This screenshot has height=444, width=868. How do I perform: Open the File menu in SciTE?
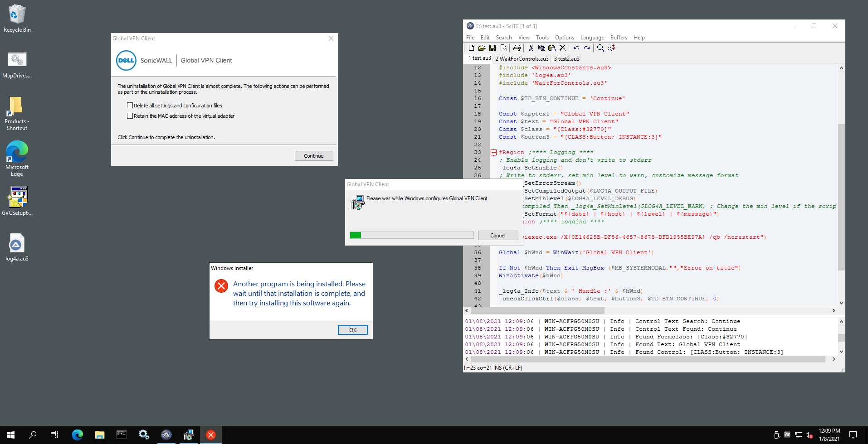tap(470, 38)
